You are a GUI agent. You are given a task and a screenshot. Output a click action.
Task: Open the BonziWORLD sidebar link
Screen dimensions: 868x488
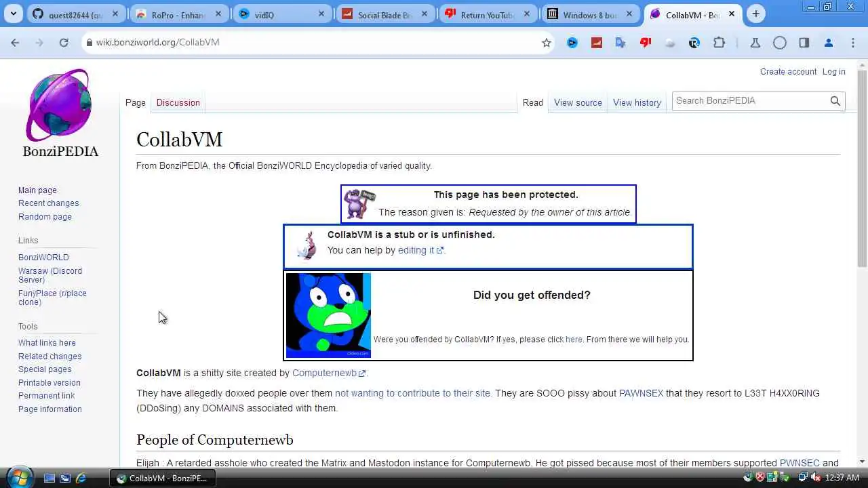pyautogui.click(x=43, y=258)
